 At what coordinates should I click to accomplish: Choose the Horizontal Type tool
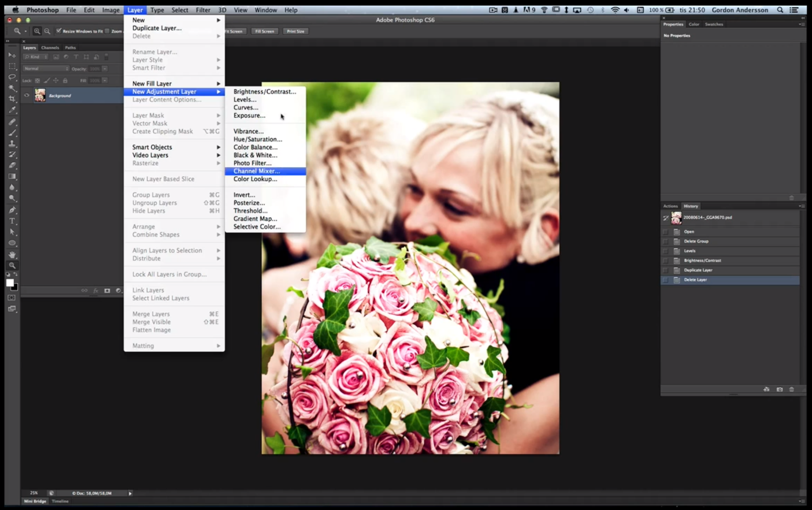[12, 221]
